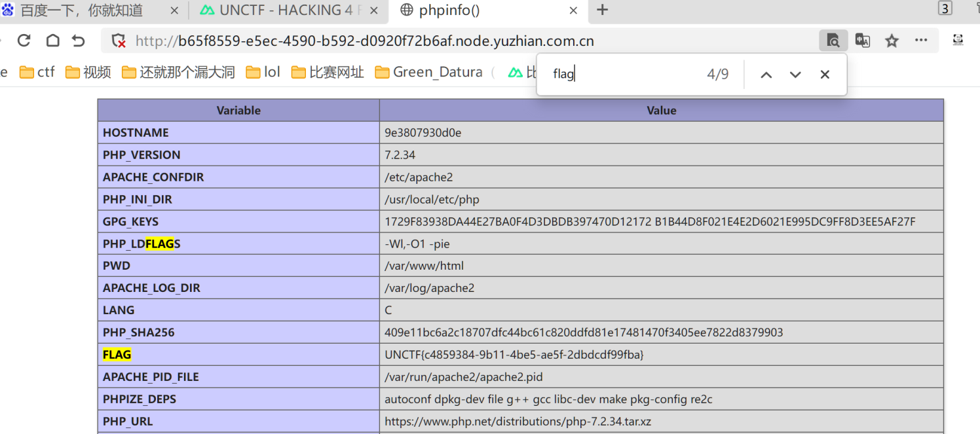Go to the browser home page

[x=52, y=41]
